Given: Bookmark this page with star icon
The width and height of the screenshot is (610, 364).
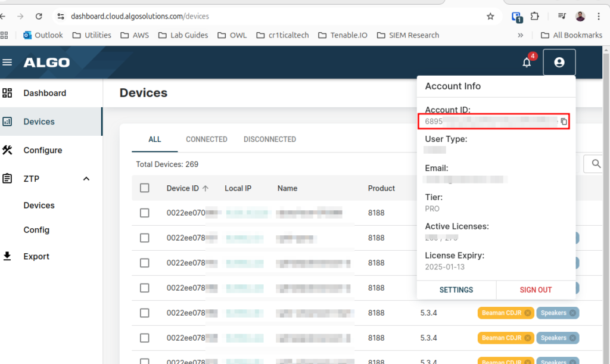Looking at the screenshot, I should click(x=490, y=16).
